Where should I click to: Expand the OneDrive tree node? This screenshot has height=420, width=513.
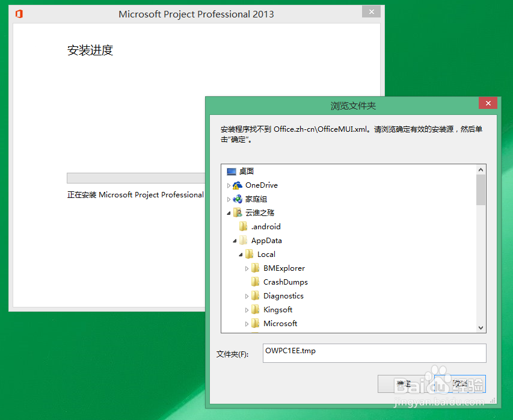(x=229, y=185)
